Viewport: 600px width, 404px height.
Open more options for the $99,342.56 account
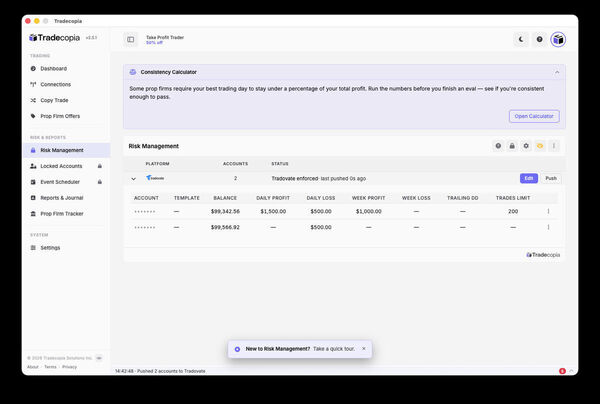(x=548, y=211)
